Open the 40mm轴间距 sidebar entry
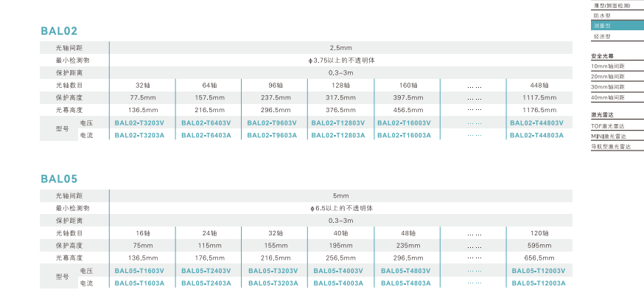The height and width of the screenshot is (304, 644). coord(608,97)
